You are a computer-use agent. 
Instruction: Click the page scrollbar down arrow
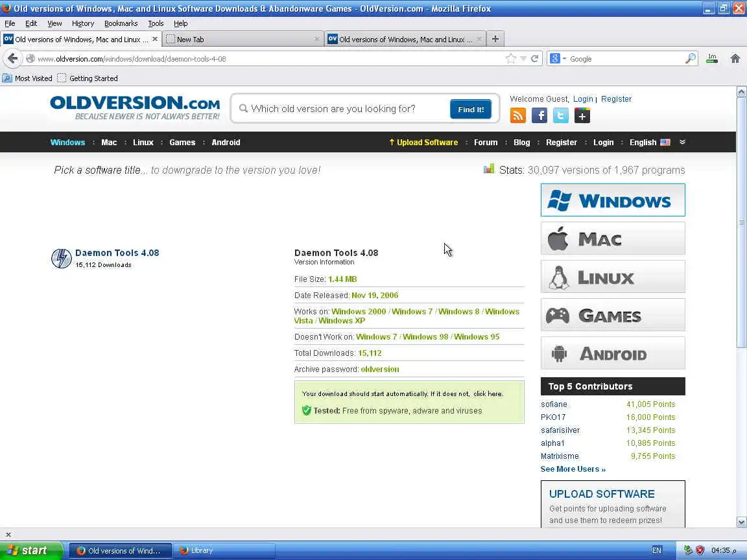741,522
